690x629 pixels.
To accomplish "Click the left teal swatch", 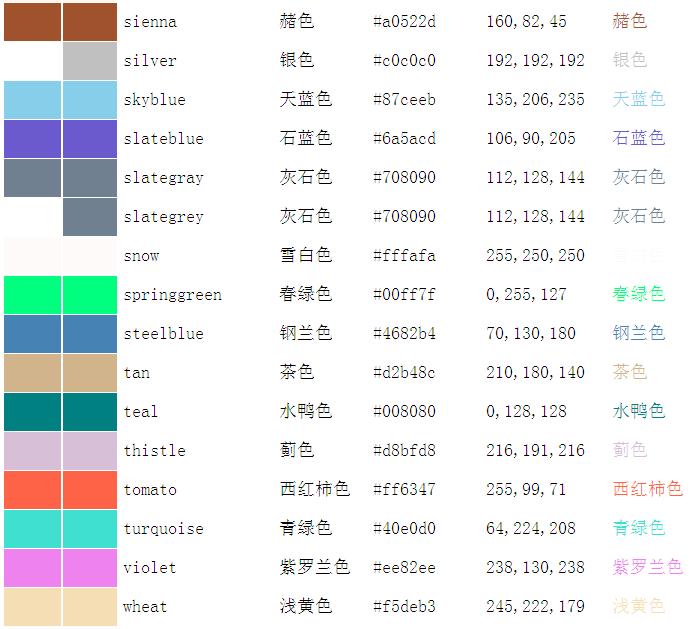I will pos(33,412).
